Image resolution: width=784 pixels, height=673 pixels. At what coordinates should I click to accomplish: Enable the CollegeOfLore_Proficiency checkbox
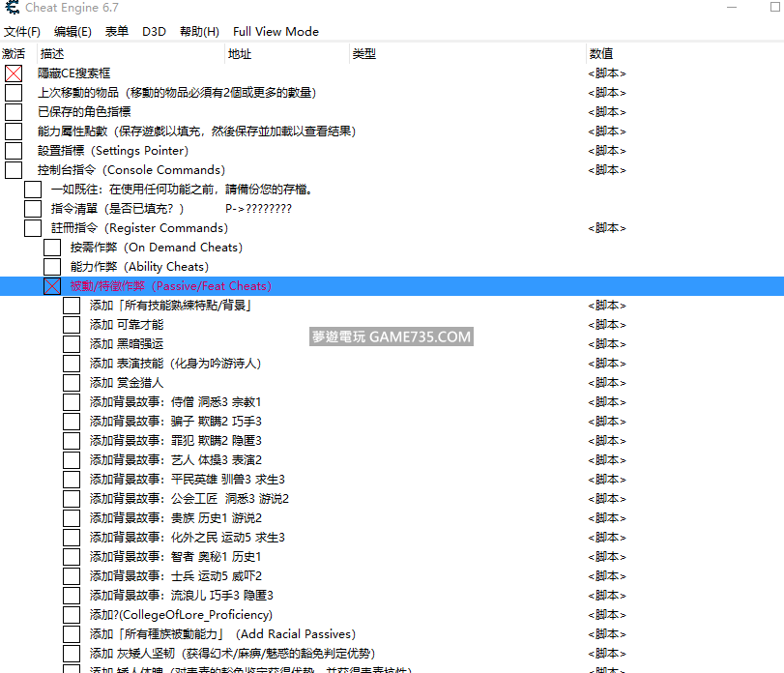[72, 615]
